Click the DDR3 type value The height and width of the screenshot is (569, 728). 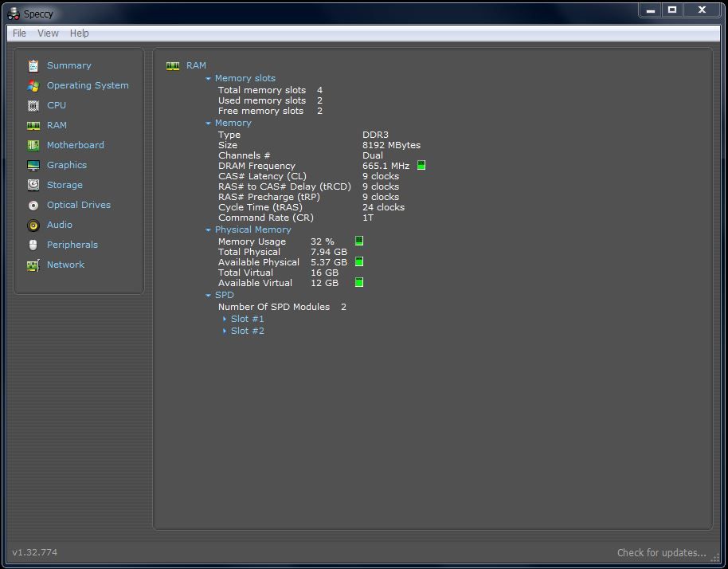tap(375, 135)
